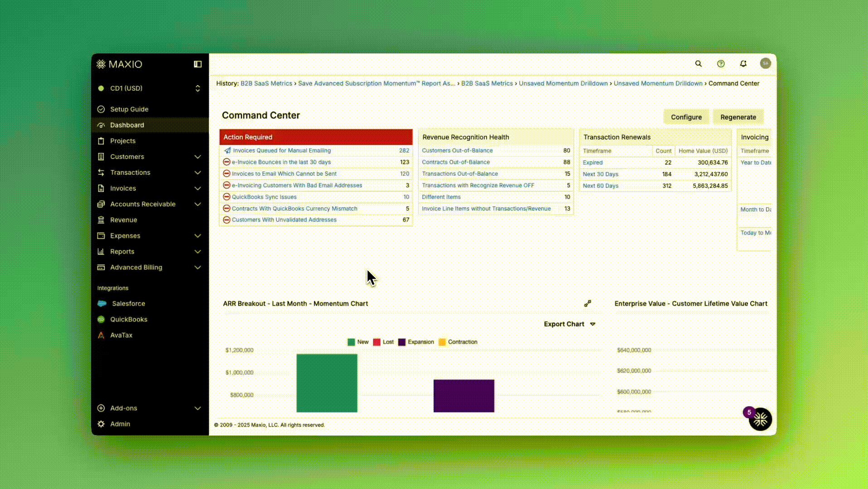The width and height of the screenshot is (868, 489).
Task: Collapse the sidebar with the panel icon
Action: (198, 64)
